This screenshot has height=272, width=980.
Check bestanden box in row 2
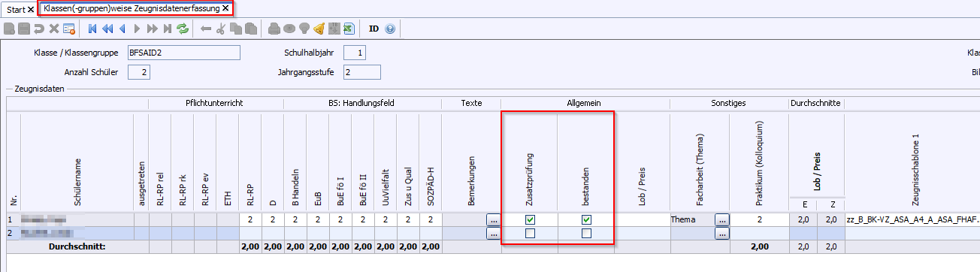point(586,234)
